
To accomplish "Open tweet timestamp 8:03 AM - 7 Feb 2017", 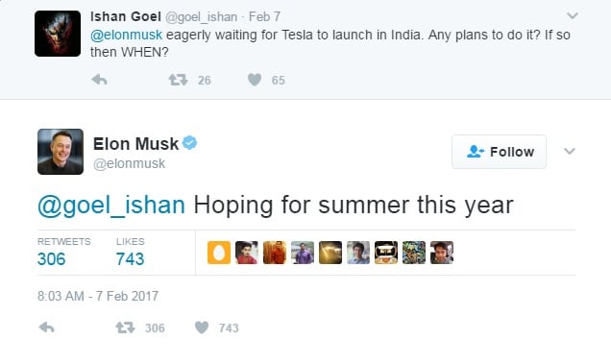I will pyautogui.click(x=98, y=296).
